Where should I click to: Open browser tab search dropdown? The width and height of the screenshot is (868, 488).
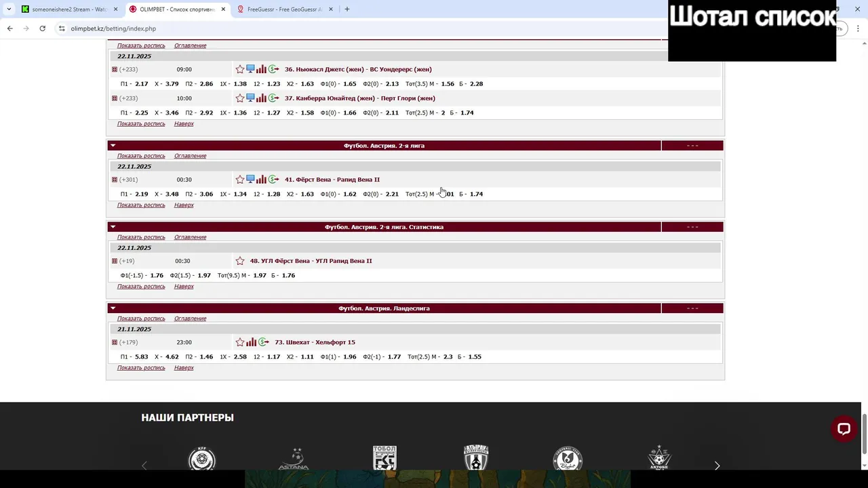tap(9, 9)
